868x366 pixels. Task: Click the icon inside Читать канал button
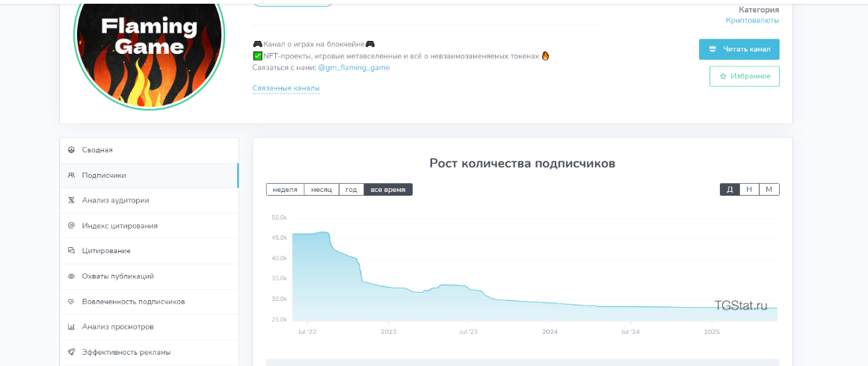[712, 49]
